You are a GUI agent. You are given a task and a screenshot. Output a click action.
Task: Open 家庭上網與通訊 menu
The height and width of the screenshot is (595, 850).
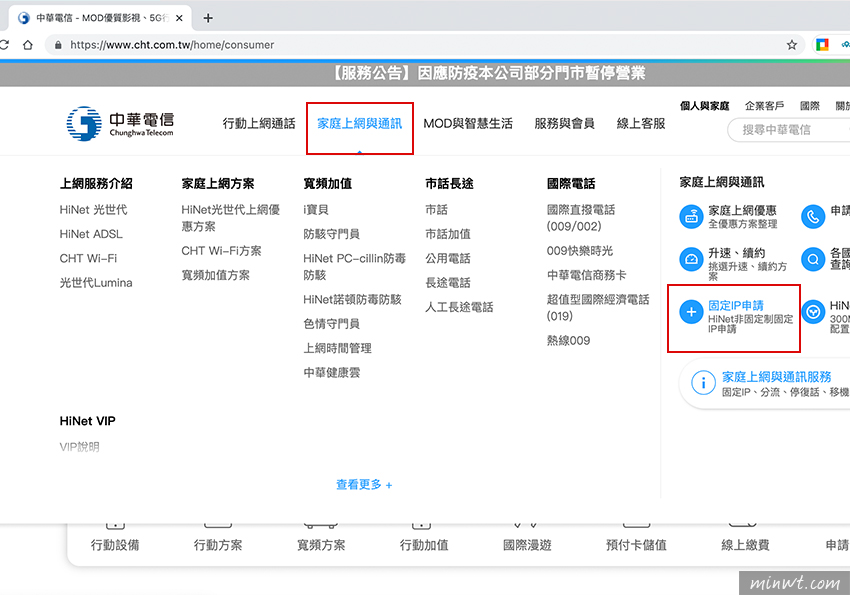[359, 124]
